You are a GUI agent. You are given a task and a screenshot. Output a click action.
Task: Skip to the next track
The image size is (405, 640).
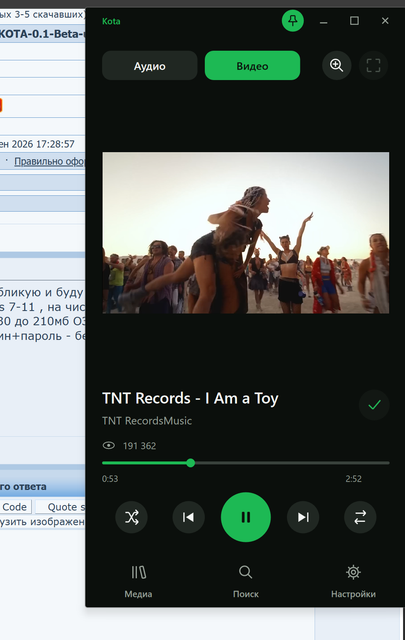[x=303, y=517]
